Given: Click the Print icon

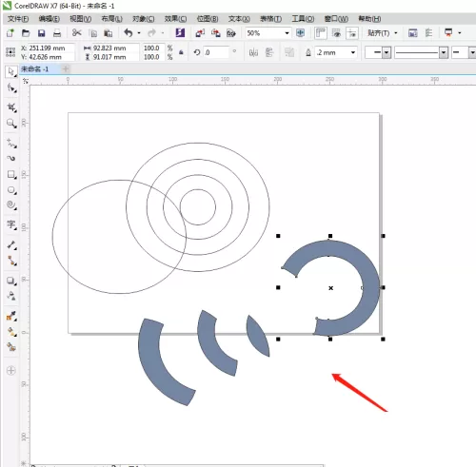Looking at the screenshot, I should click(x=57, y=33).
